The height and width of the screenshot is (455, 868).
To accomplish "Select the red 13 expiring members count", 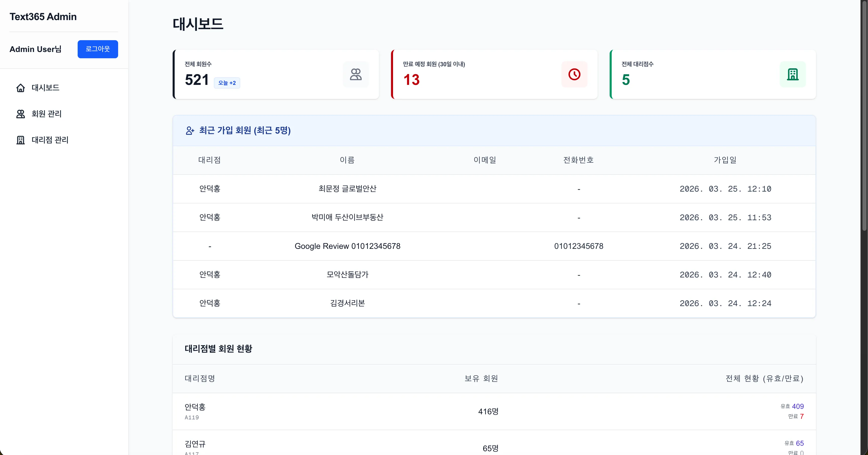I will pyautogui.click(x=411, y=80).
